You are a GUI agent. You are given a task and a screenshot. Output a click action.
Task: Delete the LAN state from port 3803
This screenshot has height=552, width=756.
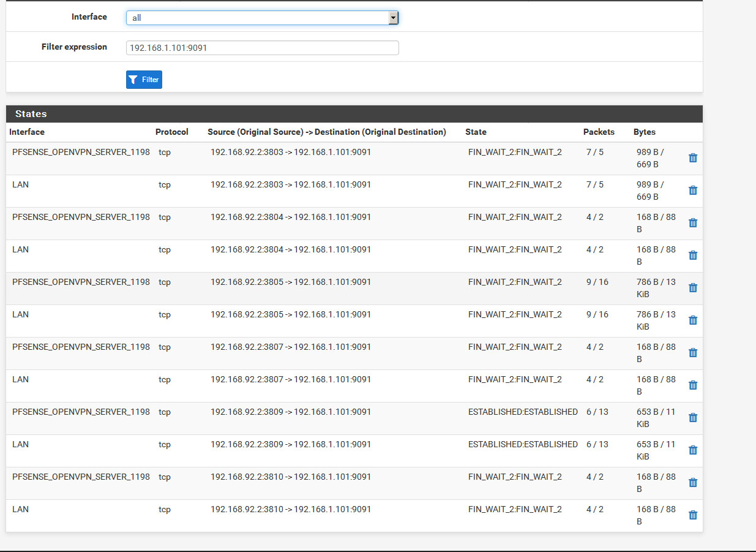coord(692,191)
